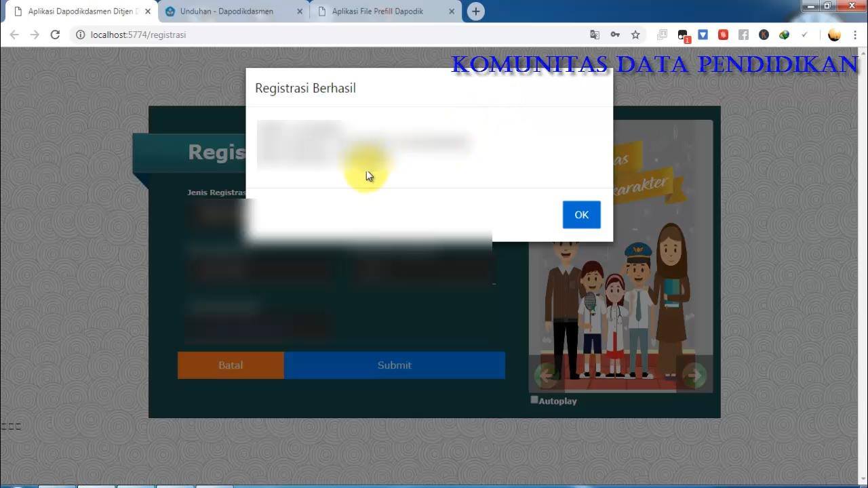Screen dimensions: 868x488
Task: Bookmark this page with star icon
Action: 635,35
